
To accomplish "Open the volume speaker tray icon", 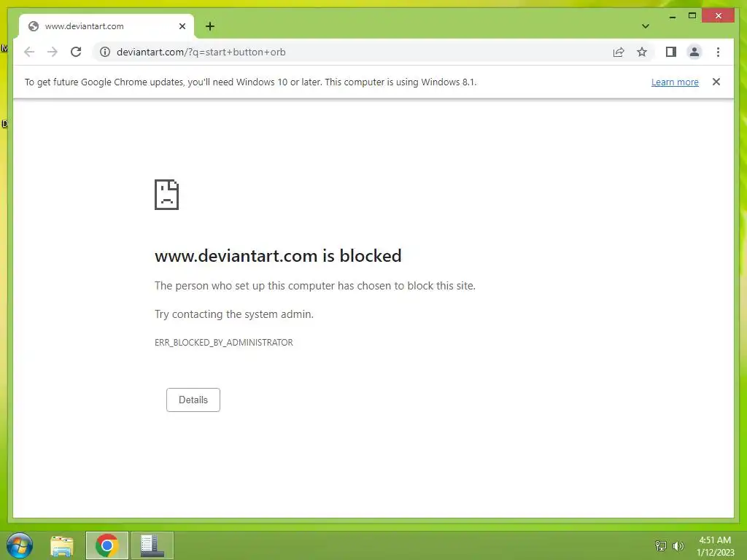I will [x=678, y=546].
